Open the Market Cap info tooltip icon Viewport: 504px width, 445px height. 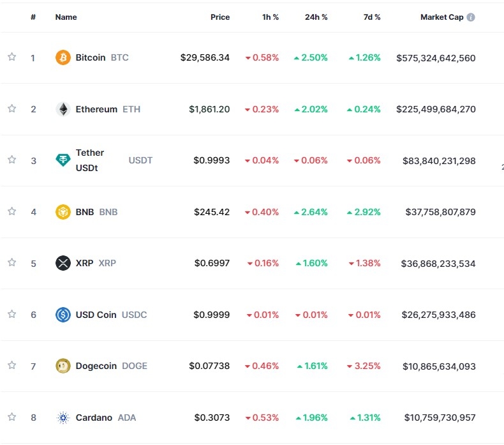pos(471,17)
